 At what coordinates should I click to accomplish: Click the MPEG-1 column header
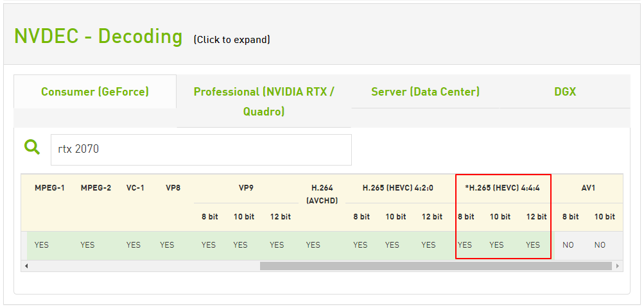tap(49, 188)
